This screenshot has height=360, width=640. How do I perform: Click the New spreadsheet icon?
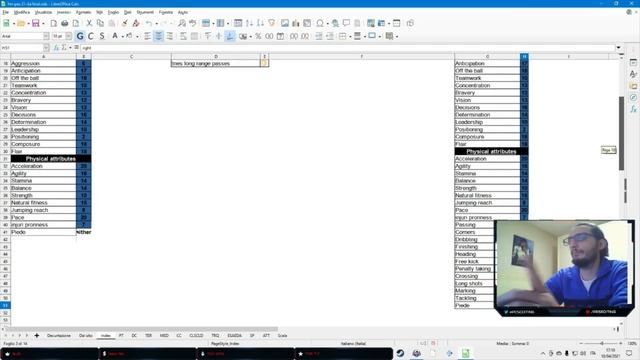point(6,23)
